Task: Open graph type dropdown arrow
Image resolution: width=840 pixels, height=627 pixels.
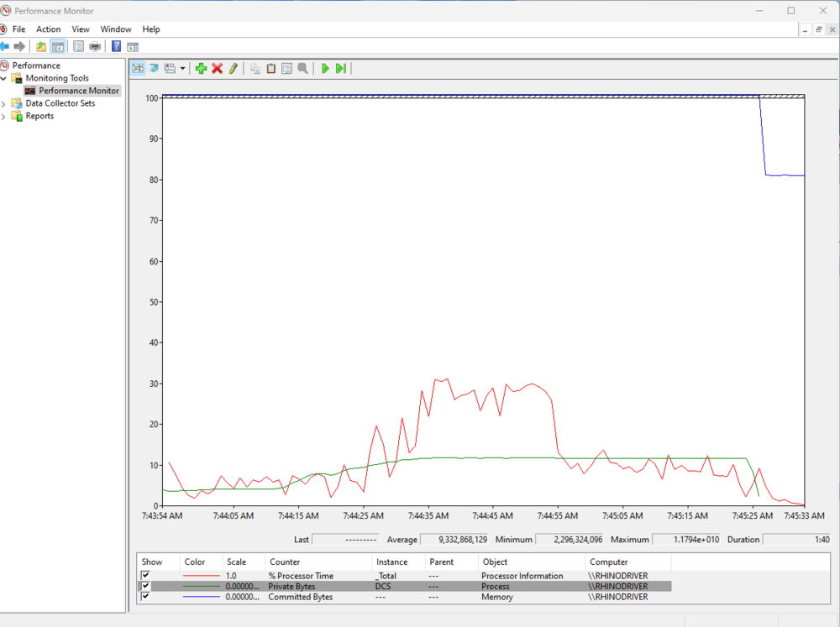Action: tap(182, 69)
